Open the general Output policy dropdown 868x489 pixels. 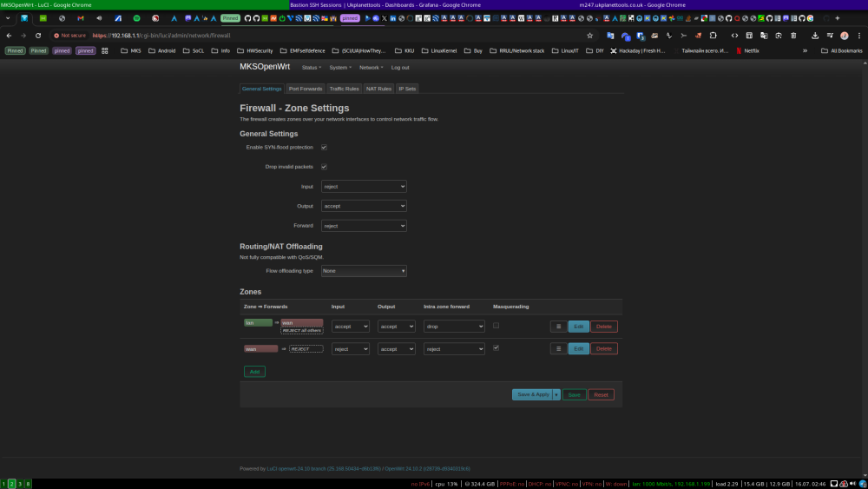coord(364,206)
